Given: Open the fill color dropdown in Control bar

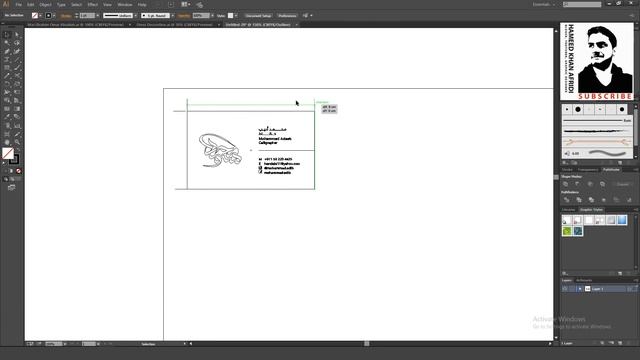Looking at the screenshot, I should pos(40,16).
